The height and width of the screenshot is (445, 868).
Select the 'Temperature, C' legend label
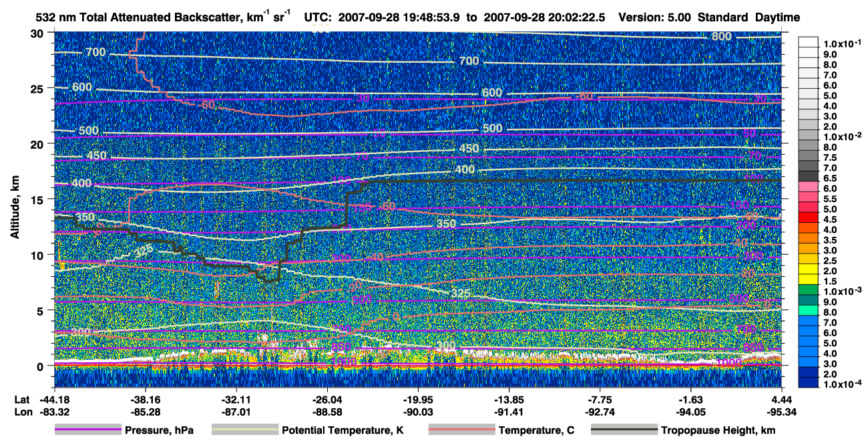pyautogui.click(x=536, y=431)
